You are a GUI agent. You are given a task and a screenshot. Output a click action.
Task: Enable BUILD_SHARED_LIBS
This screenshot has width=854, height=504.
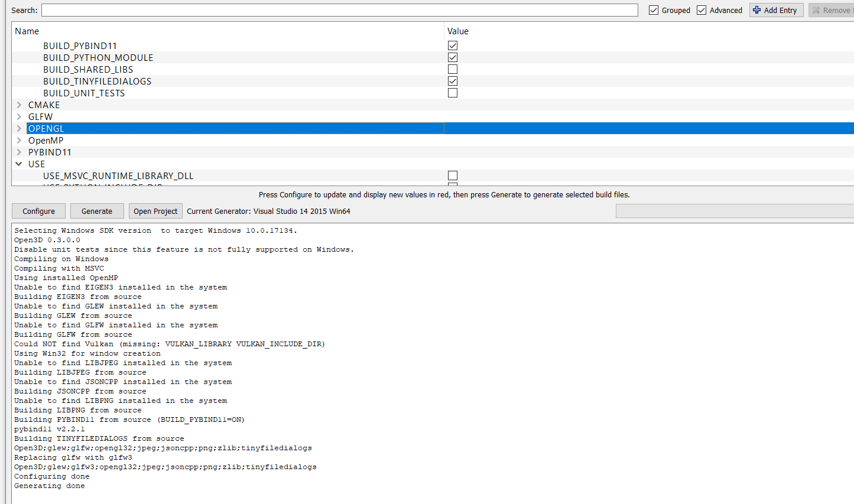click(452, 69)
